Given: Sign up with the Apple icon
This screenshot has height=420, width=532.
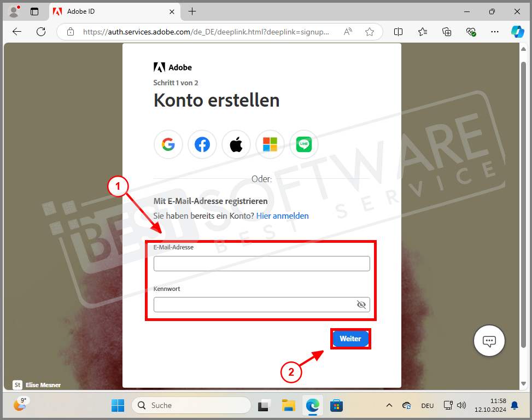Looking at the screenshot, I should click(236, 144).
